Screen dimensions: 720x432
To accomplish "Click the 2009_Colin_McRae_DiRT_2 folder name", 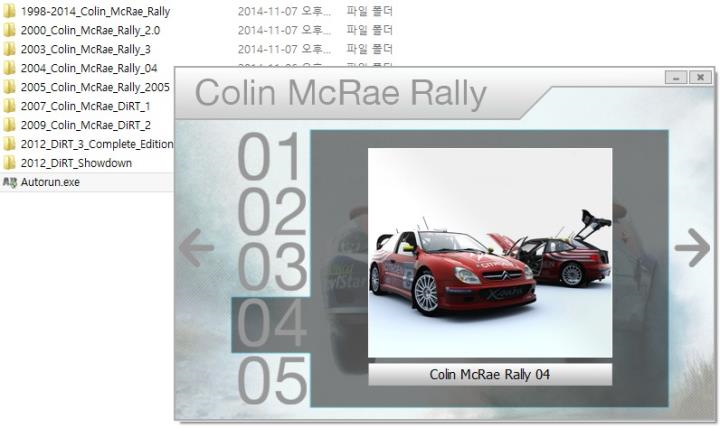I will (x=86, y=125).
